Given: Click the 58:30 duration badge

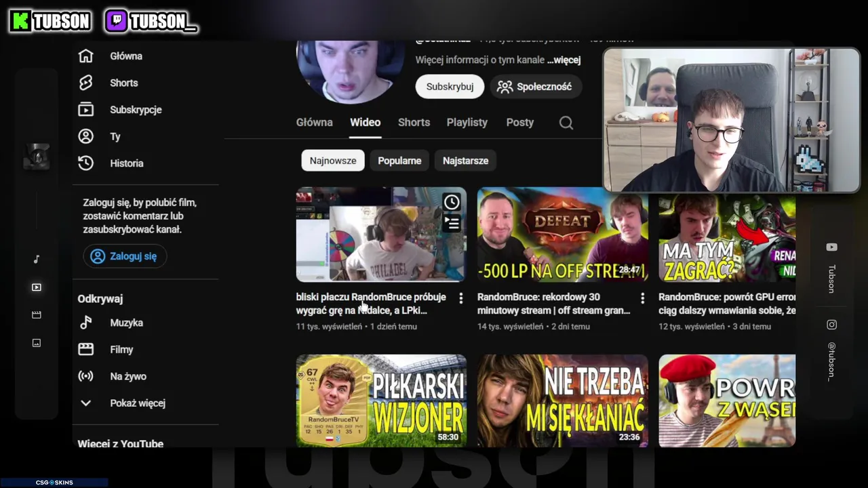Looking at the screenshot, I should point(448,437).
